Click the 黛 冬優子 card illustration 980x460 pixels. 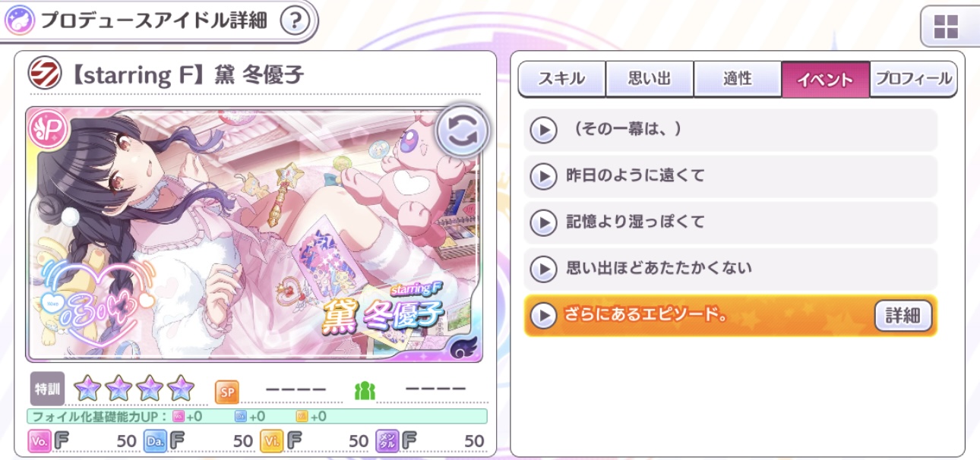[254, 234]
